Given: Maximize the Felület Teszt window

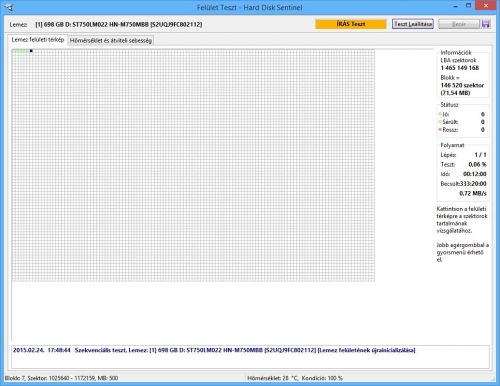Looking at the screenshot, I should coord(468,6).
